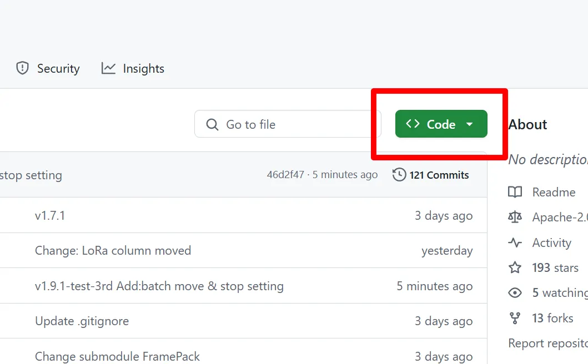Focus the Go to file field

[288, 124]
